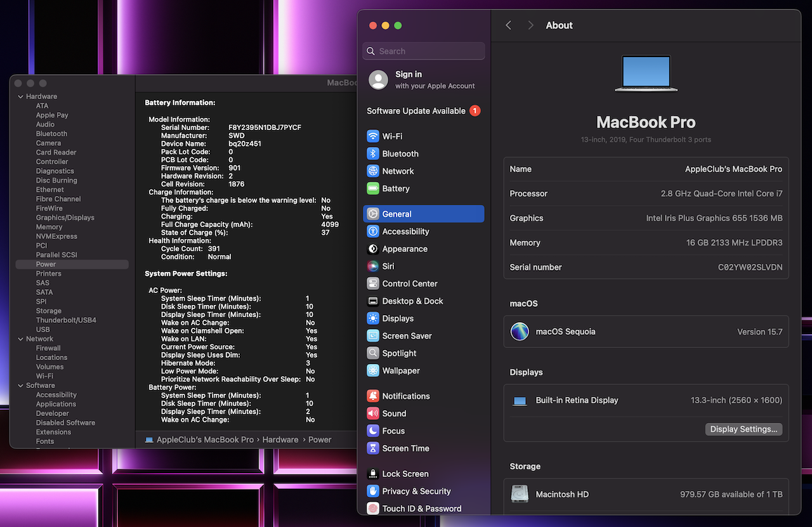Open the Lock Screen icon
The width and height of the screenshot is (812, 527).
373,474
